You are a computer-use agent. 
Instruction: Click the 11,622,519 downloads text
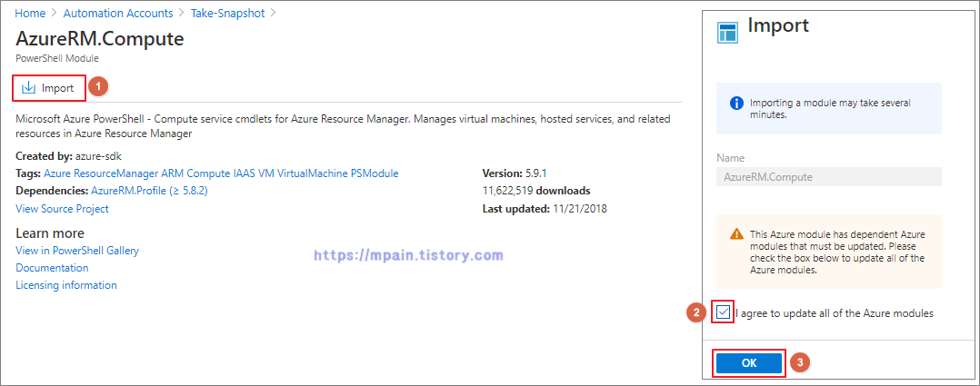536,191
